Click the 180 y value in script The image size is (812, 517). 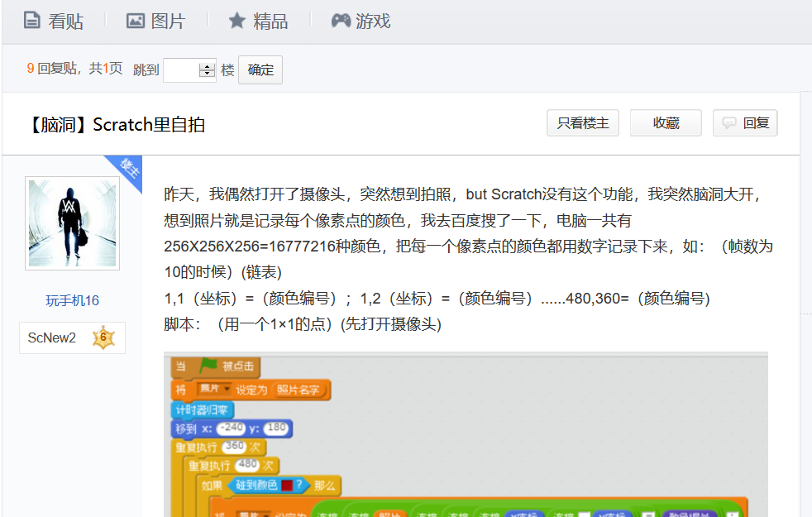[275, 428]
